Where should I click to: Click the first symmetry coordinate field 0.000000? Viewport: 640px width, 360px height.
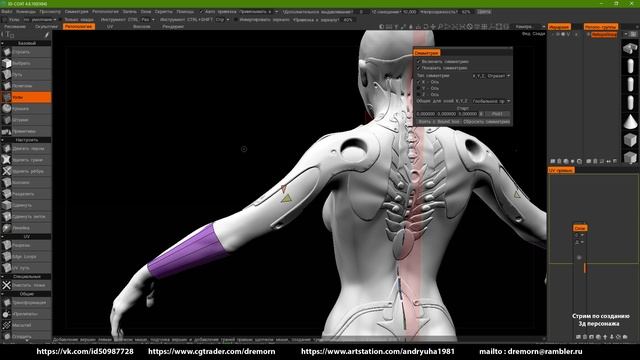point(426,114)
